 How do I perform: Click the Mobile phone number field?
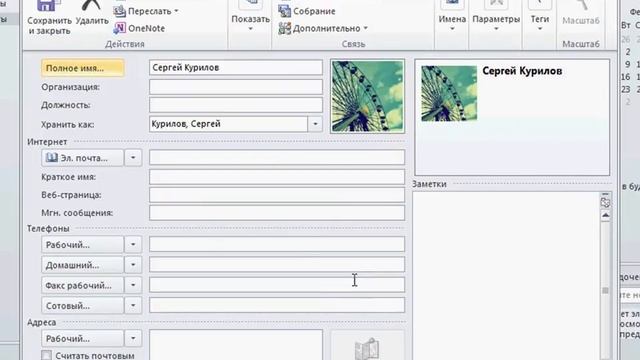[x=277, y=305]
